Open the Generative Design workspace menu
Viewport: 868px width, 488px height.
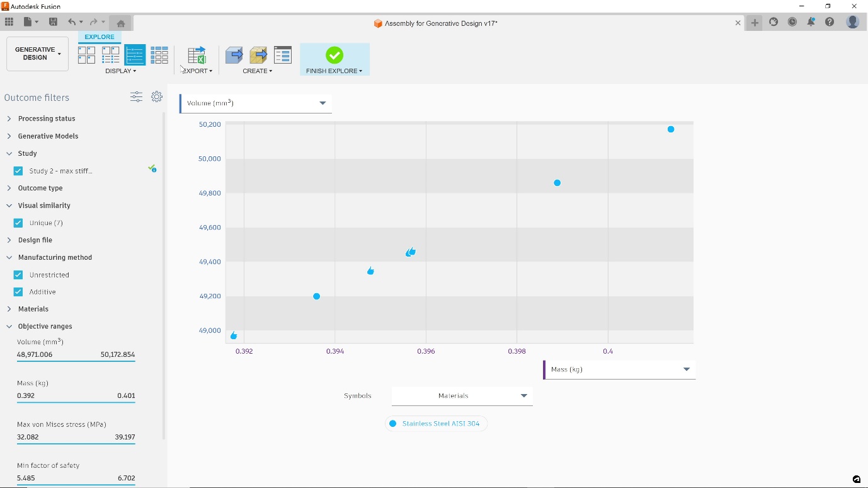(x=38, y=54)
